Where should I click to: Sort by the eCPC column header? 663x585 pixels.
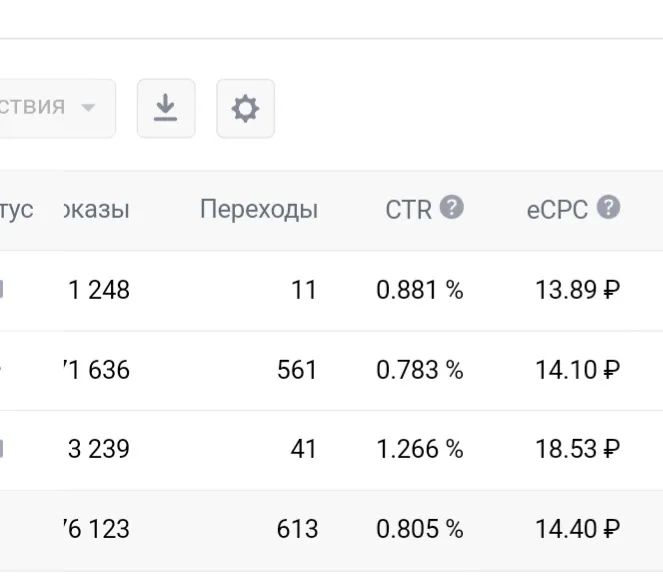click(557, 210)
